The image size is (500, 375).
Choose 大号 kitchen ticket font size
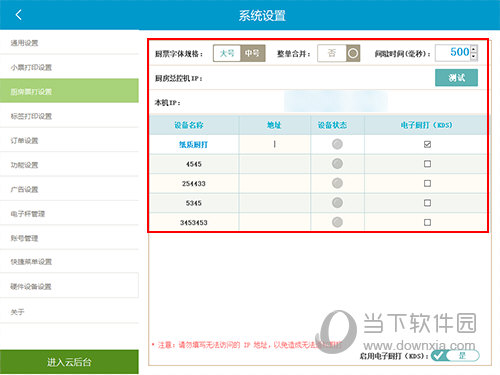tap(227, 53)
